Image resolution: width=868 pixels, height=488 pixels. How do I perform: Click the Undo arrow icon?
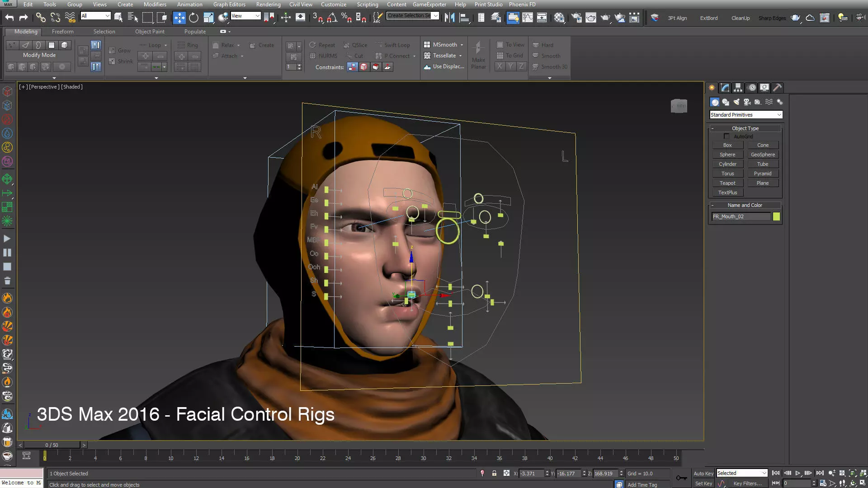pos(9,18)
